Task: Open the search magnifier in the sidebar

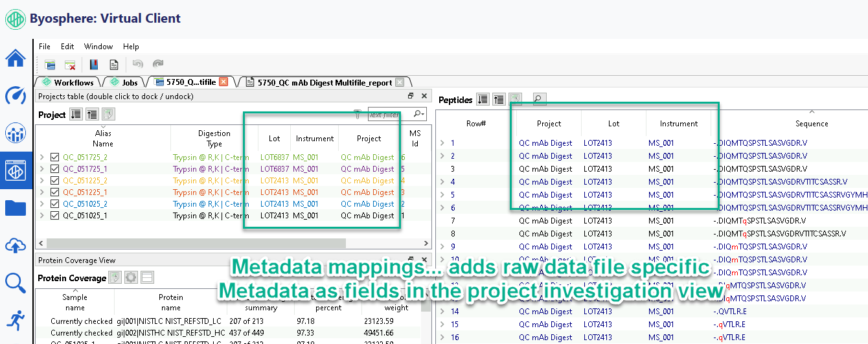Action: coord(16,282)
